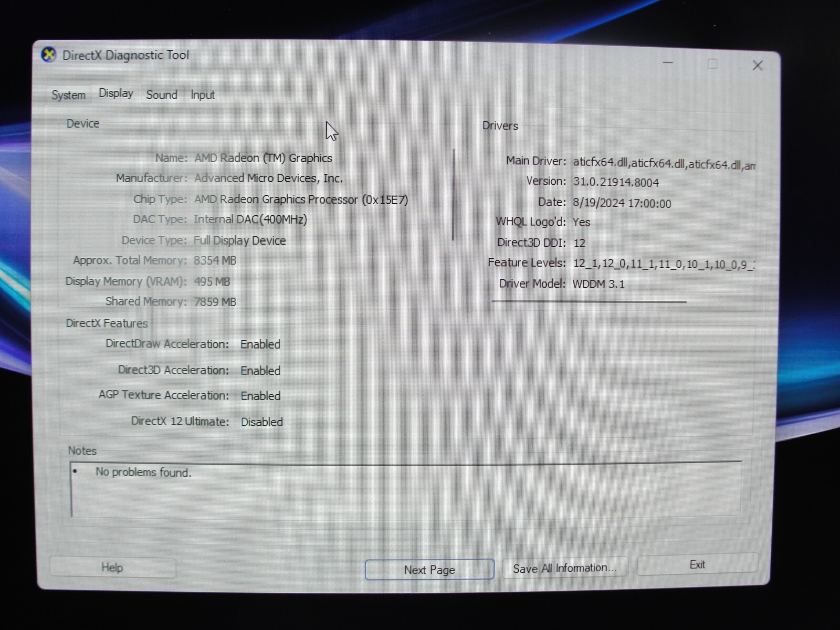Click DirectX 12 Ultimate 'Disabled' value
This screenshot has height=630, width=840.
261,422
